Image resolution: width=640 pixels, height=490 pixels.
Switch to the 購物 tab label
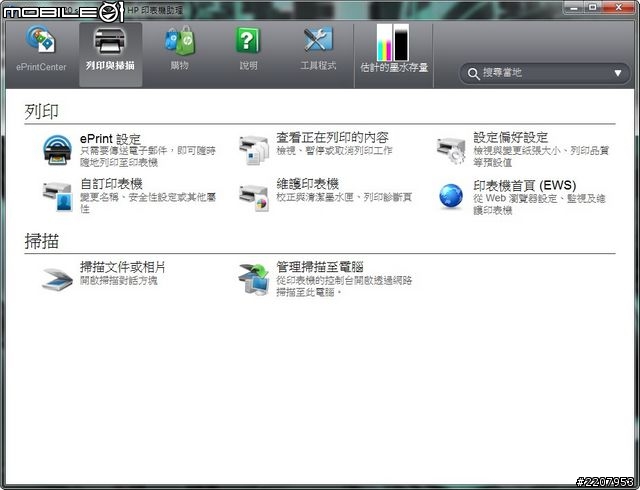pyautogui.click(x=180, y=65)
